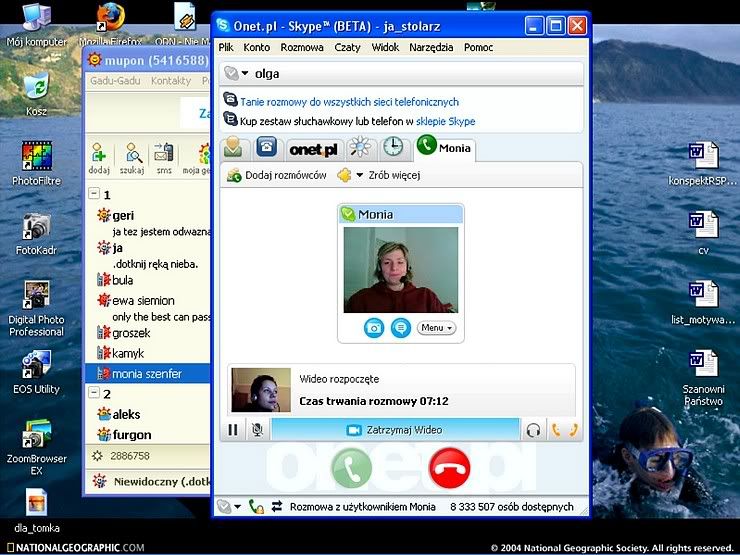The image size is (740, 555).
Task: Collapse group 2 in Gadu-Gadu contact list
Action: click(94, 392)
